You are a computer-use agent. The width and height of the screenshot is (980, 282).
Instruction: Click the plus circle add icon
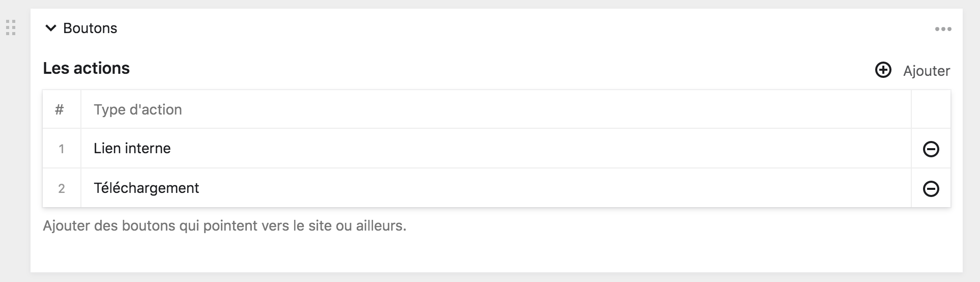pos(883,70)
